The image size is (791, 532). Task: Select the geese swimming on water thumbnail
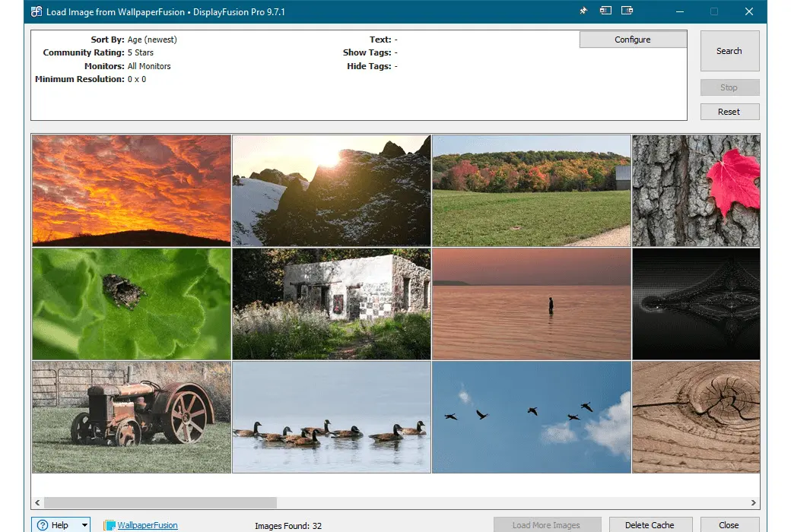(x=332, y=417)
